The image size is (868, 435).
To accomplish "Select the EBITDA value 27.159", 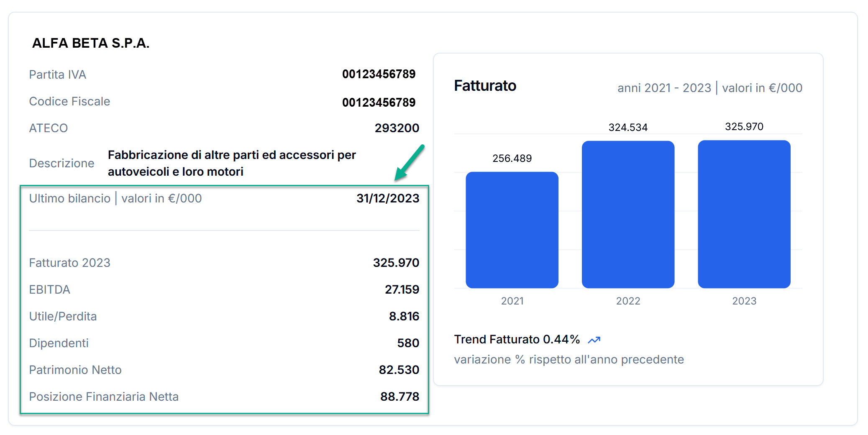I will [402, 289].
